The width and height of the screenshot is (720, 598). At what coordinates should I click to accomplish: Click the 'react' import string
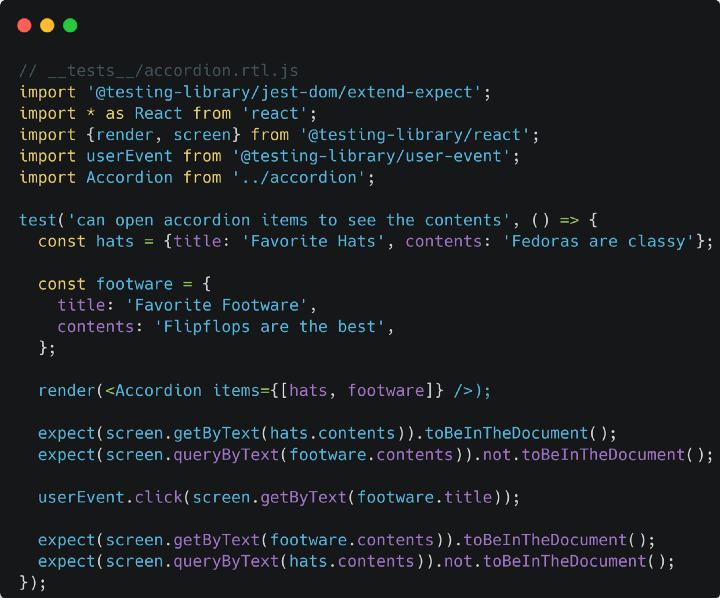[x=274, y=113]
